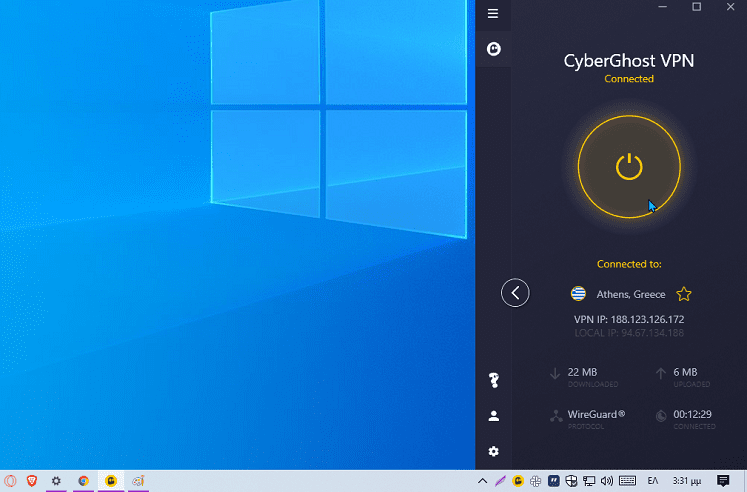Open the privacy settings ghost sidebar icon
The height and width of the screenshot is (492, 747).
[x=494, y=380]
